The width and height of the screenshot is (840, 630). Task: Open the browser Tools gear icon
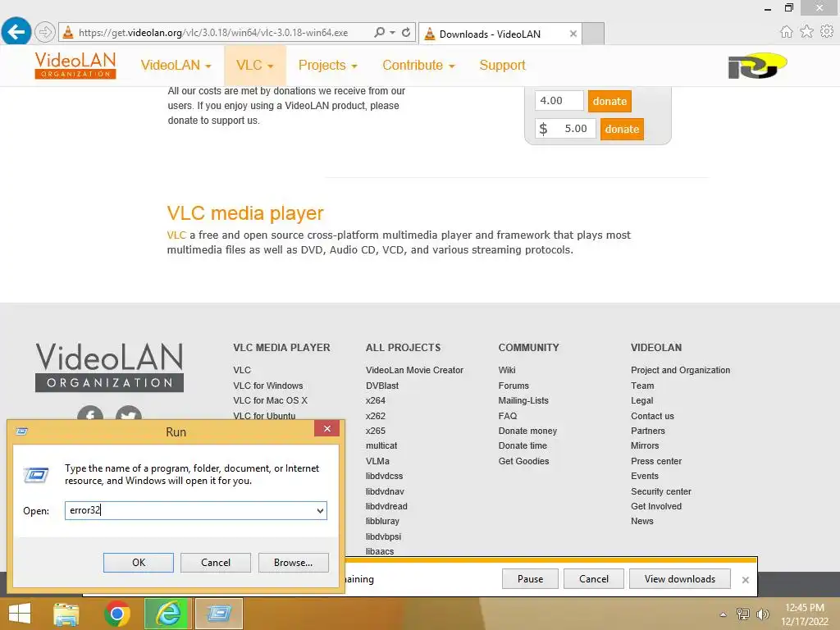pos(827,32)
